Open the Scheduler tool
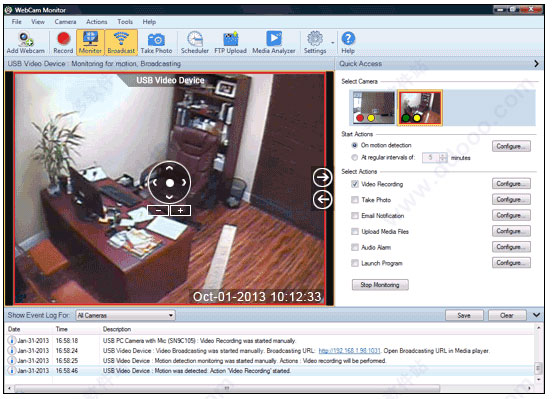The image size is (557, 399). pyautogui.click(x=195, y=43)
